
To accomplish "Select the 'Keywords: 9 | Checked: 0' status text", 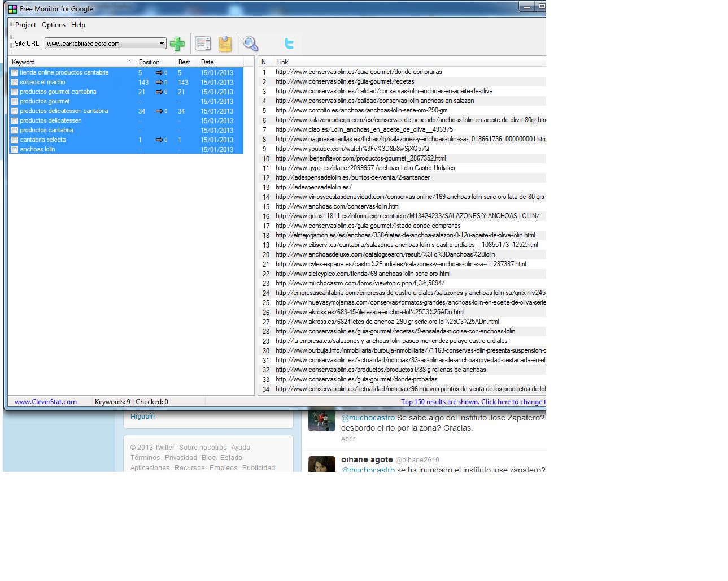I will 132,402.
